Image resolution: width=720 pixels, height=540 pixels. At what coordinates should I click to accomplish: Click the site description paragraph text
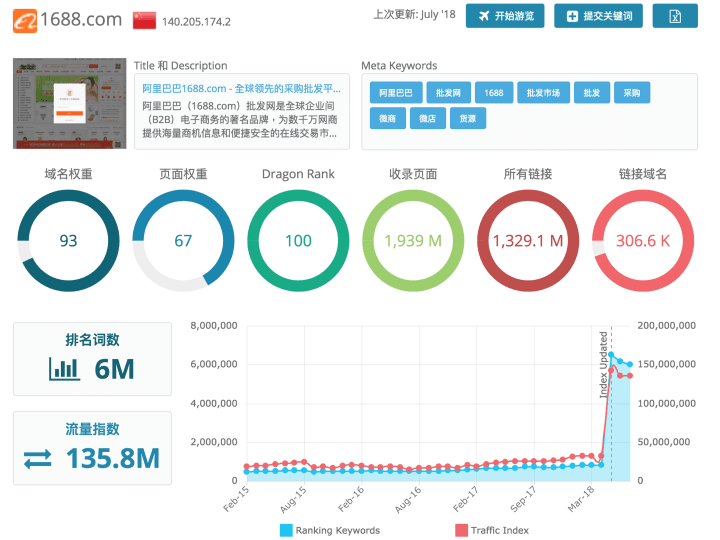tap(240, 120)
